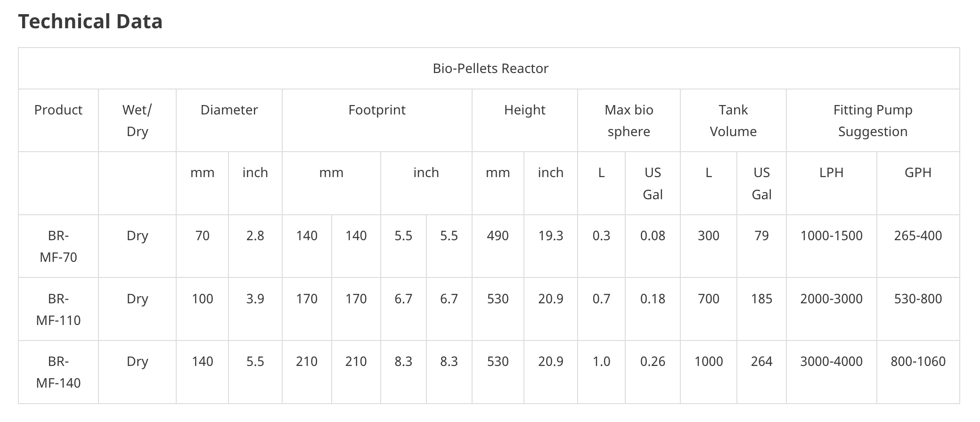Click the BR-MF-140 product cell
This screenshot has width=980, height=422.
pyautogui.click(x=58, y=372)
